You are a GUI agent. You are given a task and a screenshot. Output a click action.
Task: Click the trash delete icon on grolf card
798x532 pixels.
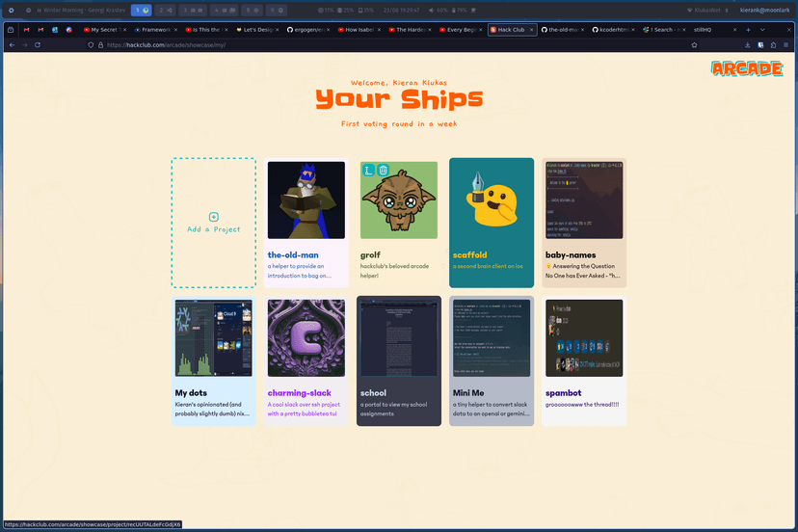(384, 170)
